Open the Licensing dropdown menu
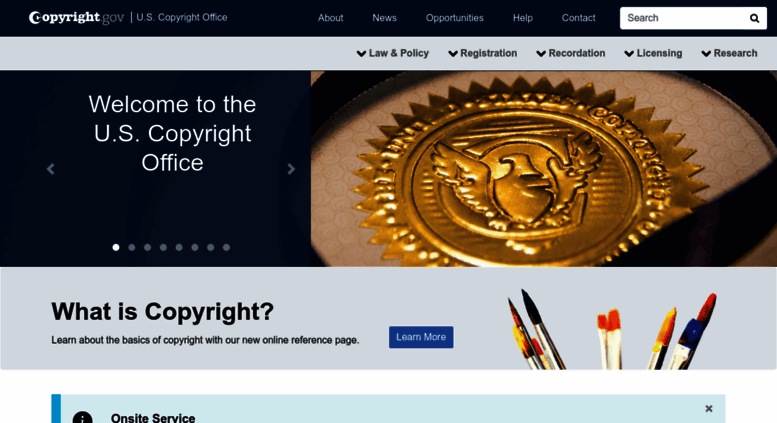Screen dimensions: 777x423 tap(653, 53)
